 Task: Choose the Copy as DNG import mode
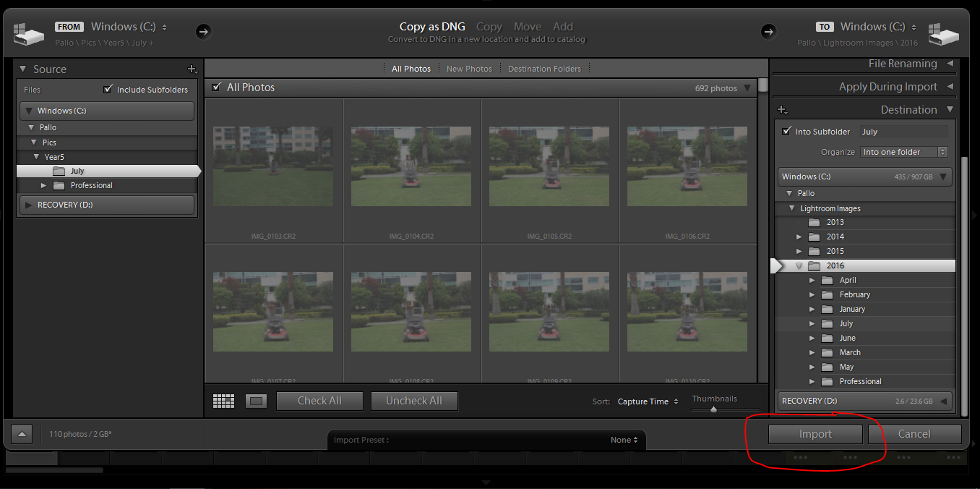[x=432, y=27]
